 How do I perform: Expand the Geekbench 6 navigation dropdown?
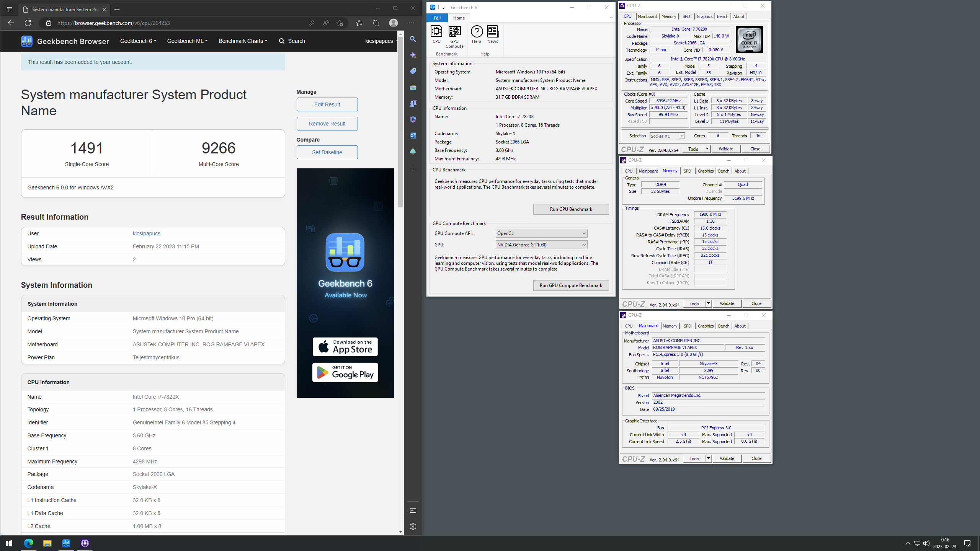pyautogui.click(x=138, y=41)
